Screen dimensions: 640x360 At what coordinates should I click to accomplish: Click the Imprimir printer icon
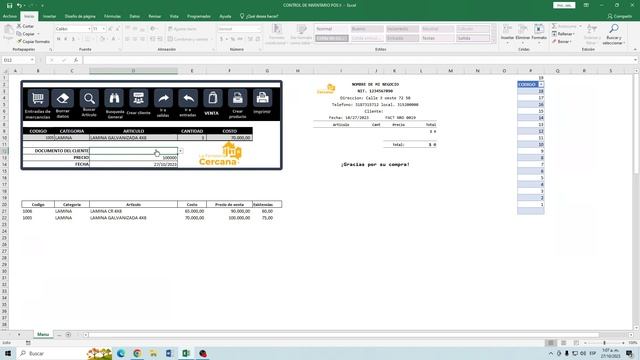click(x=262, y=98)
